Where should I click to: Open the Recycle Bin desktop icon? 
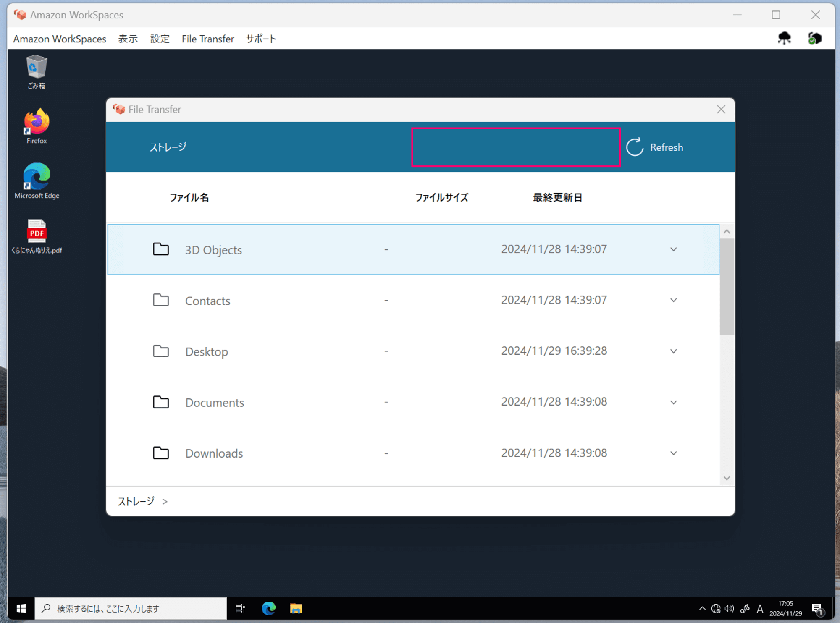click(37, 72)
